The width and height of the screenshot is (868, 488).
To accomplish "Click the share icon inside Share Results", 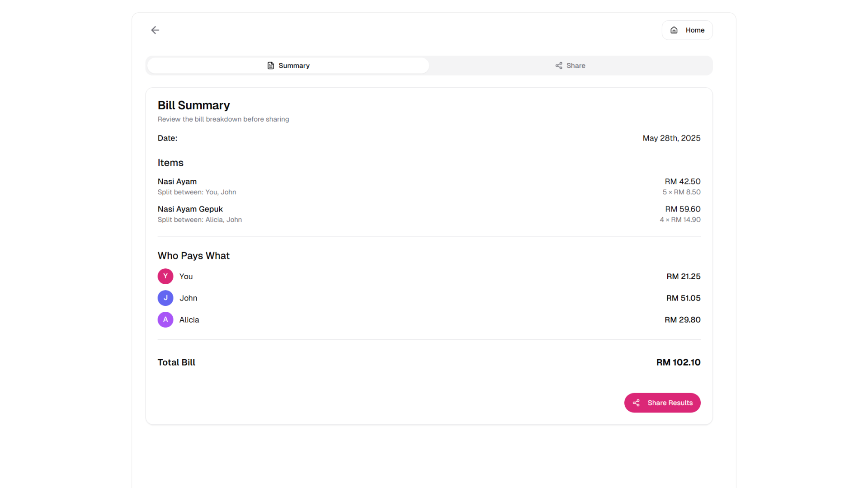I will pyautogui.click(x=636, y=403).
